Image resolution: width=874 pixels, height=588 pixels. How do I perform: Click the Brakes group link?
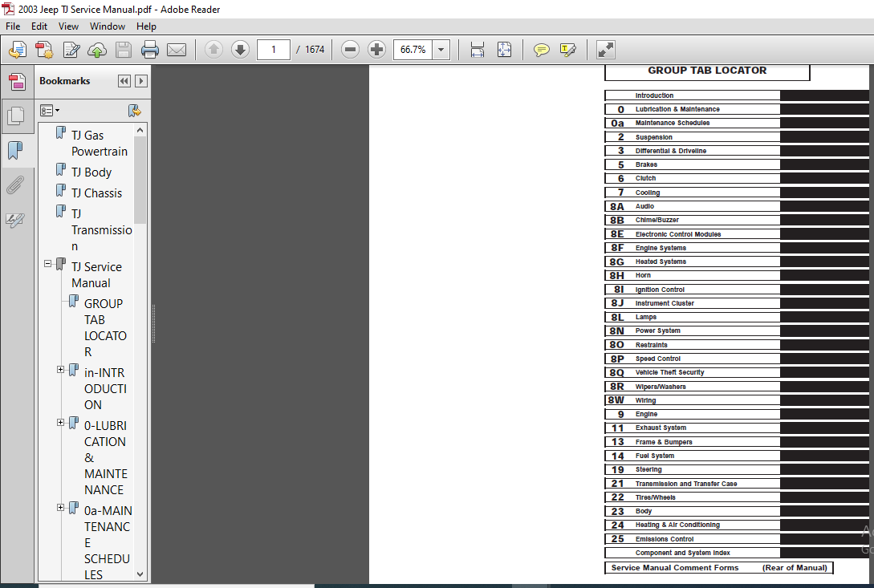(693, 164)
